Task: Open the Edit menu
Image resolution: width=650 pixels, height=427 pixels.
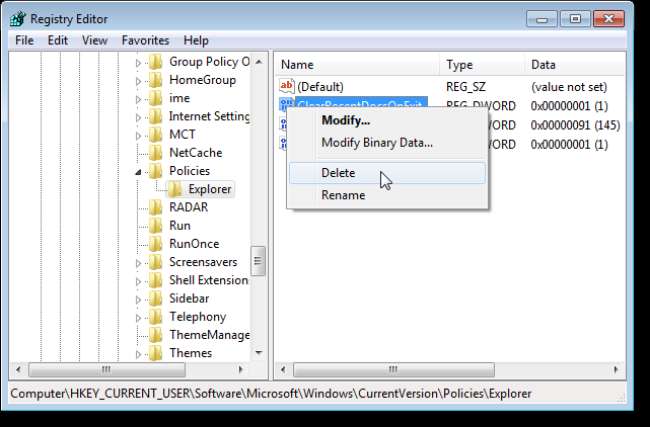Action: pyautogui.click(x=58, y=41)
